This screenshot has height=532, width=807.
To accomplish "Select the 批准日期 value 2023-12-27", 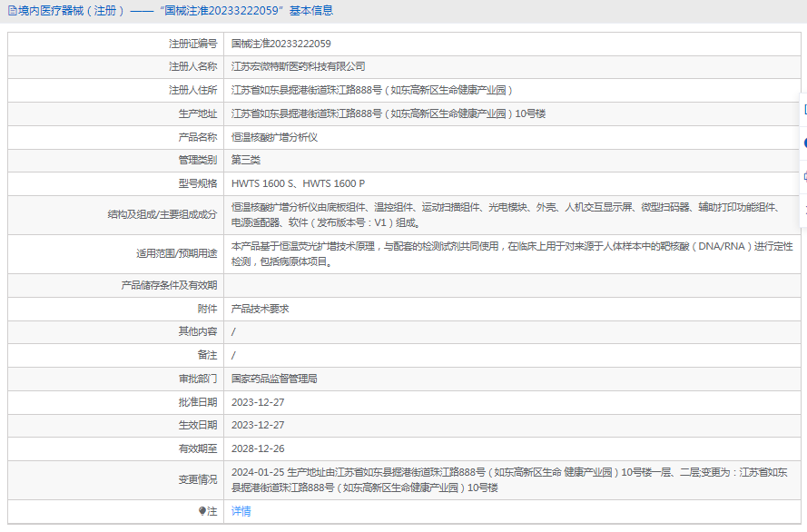I will coord(258,402).
